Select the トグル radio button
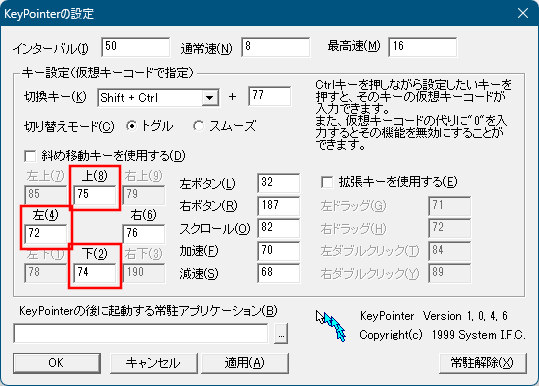The height and width of the screenshot is (386, 539). 131,126
